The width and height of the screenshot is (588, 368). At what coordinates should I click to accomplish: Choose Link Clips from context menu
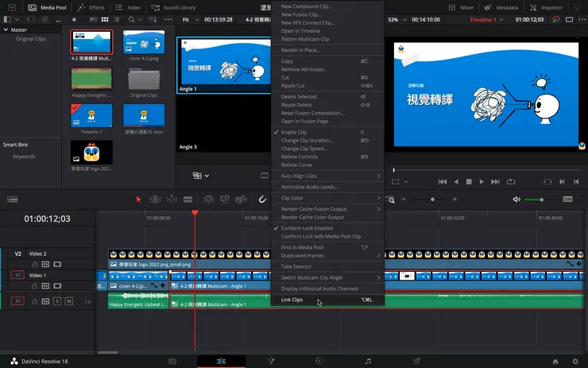point(292,300)
